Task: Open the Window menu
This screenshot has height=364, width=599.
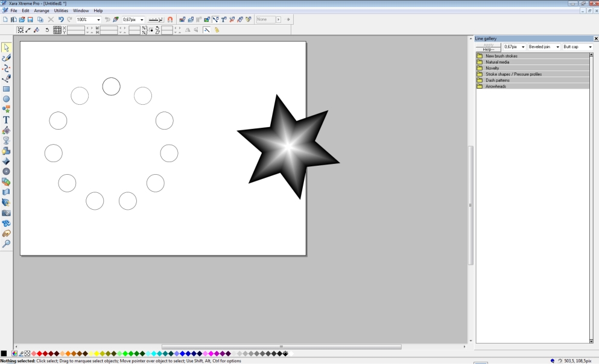Action: click(81, 11)
